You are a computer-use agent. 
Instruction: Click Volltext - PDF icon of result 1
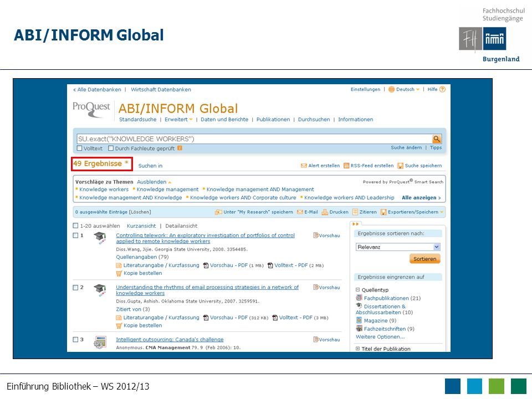[270, 265]
